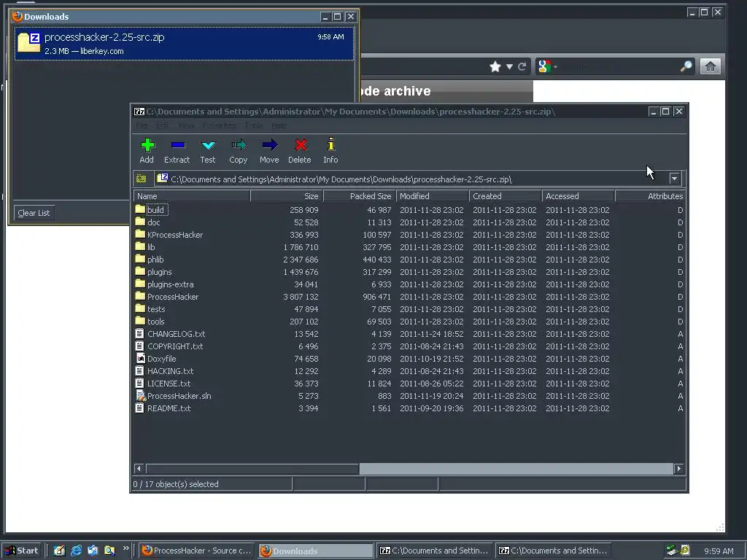Click the Firefox bookmark star icon
This screenshot has height=560, width=747.
(495, 66)
